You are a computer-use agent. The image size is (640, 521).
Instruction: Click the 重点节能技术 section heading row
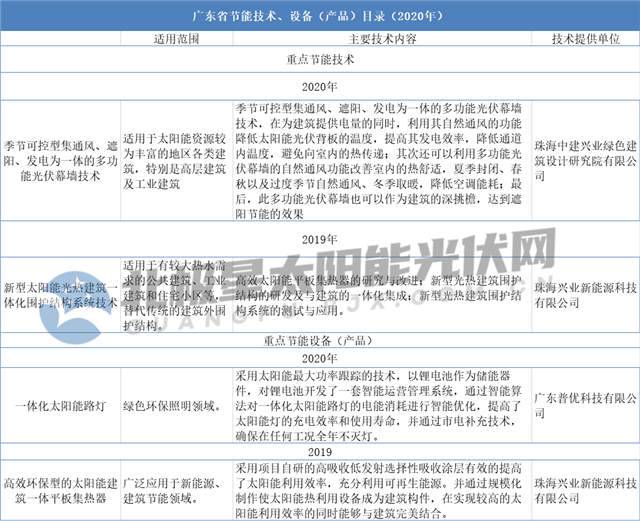coord(320,61)
